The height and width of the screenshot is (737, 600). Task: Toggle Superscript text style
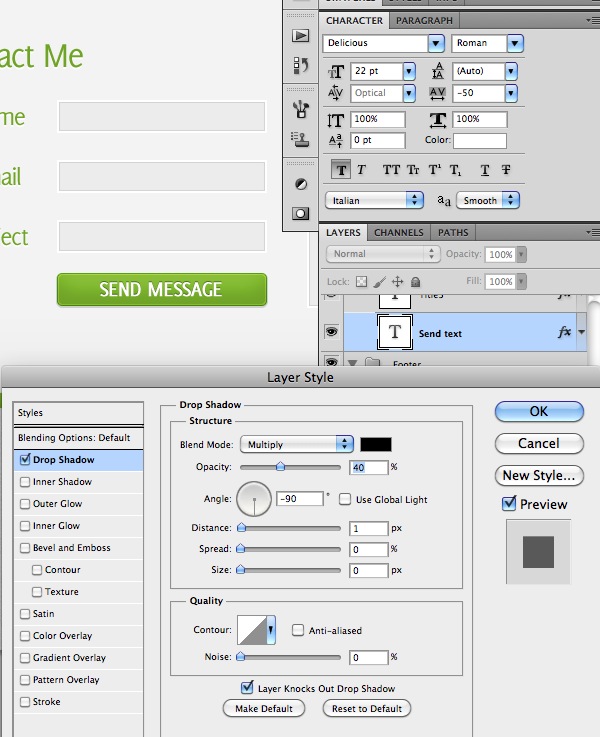tap(435, 170)
